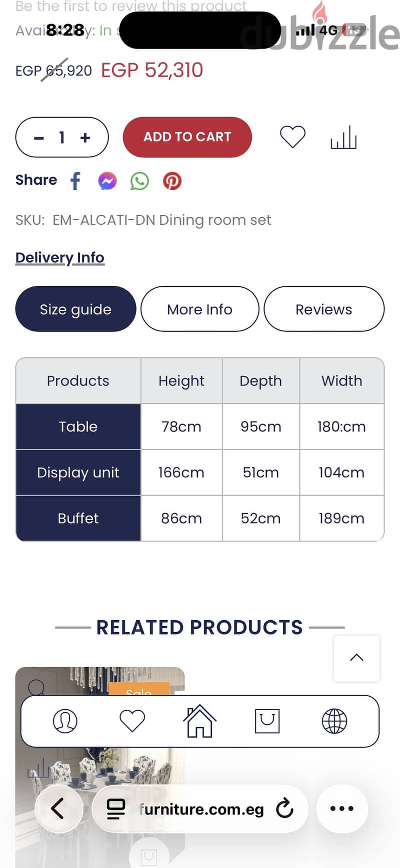
Task: Switch to Reviews tab
Action: [324, 309]
